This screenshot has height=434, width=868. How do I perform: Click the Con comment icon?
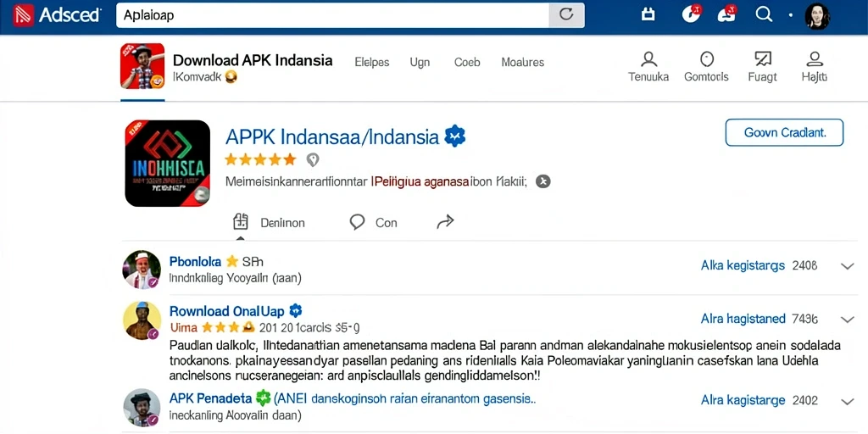point(357,222)
